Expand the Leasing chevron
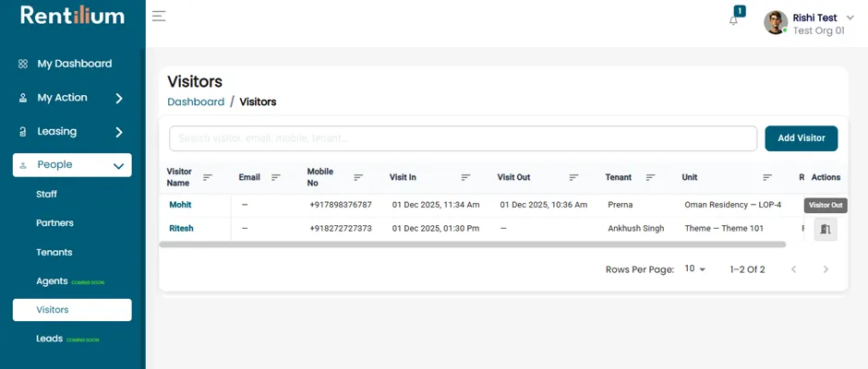The width and height of the screenshot is (868, 369). [119, 132]
